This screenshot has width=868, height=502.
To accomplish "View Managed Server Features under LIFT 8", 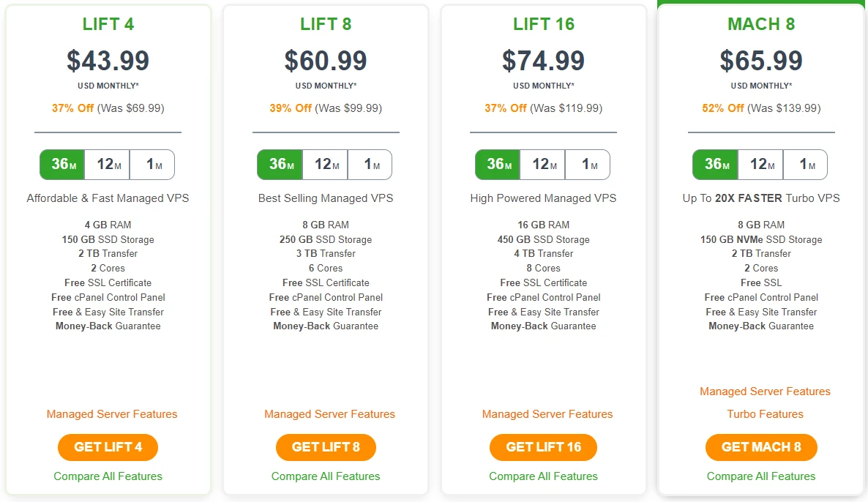I will pyautogui.click(x=329, y=414).
